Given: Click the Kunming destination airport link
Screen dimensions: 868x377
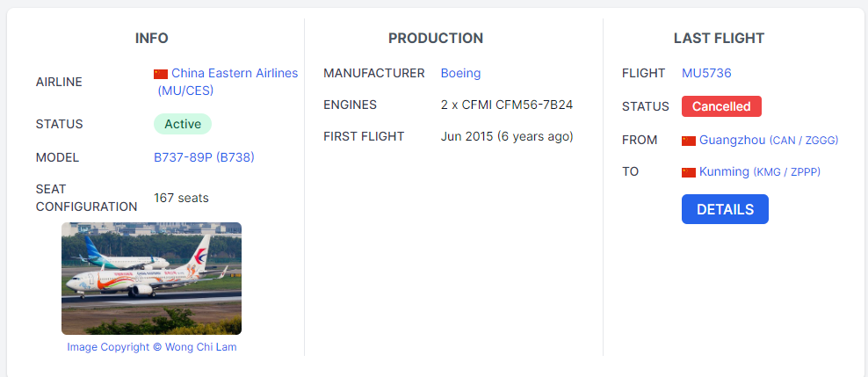Looking at the screenshot, I should pyautogui.click(x=724, y=171).
